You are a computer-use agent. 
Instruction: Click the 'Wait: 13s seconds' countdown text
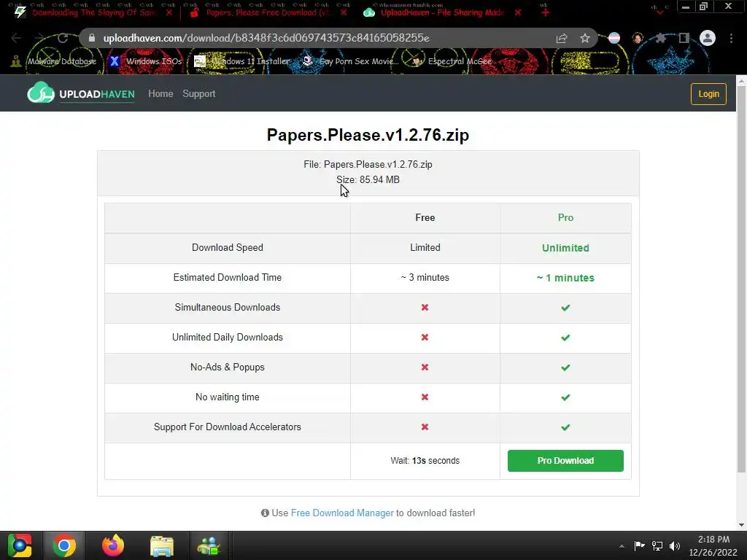point(425,461)
